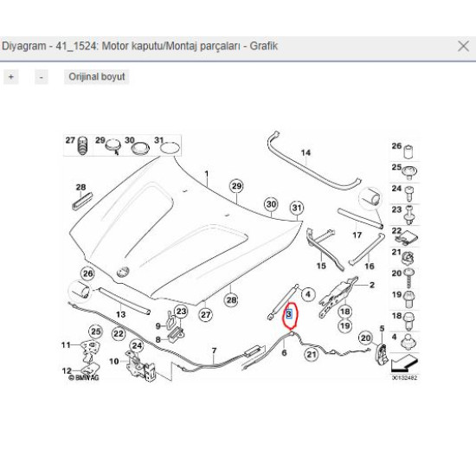The width and height of the screenshot is (476, 476).
Task: Click circled part number 20 by latch
Action: click(x=366, y=338)
